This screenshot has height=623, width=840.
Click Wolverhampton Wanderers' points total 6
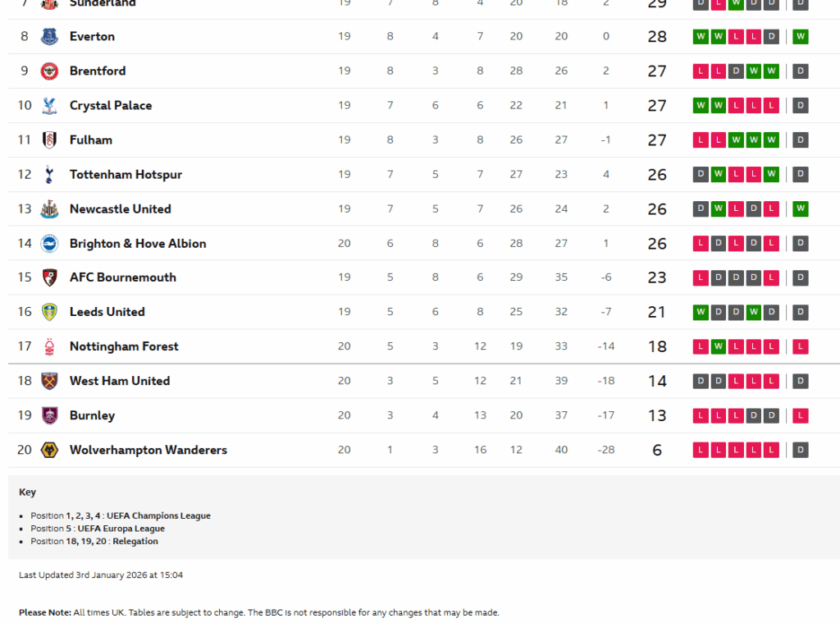(657, 450)
